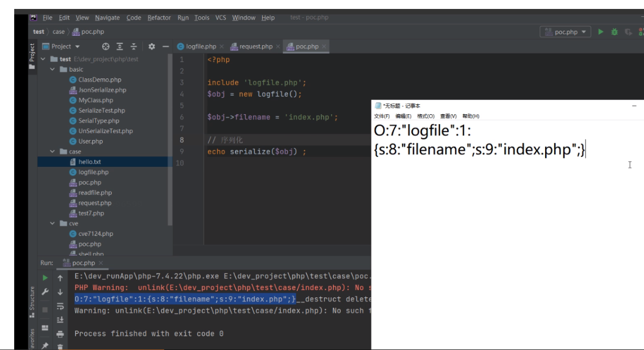Screen dimensions: 644x350
Task: Open the 格式(O) menu in Notepad
Action: (x=426, y=116)
